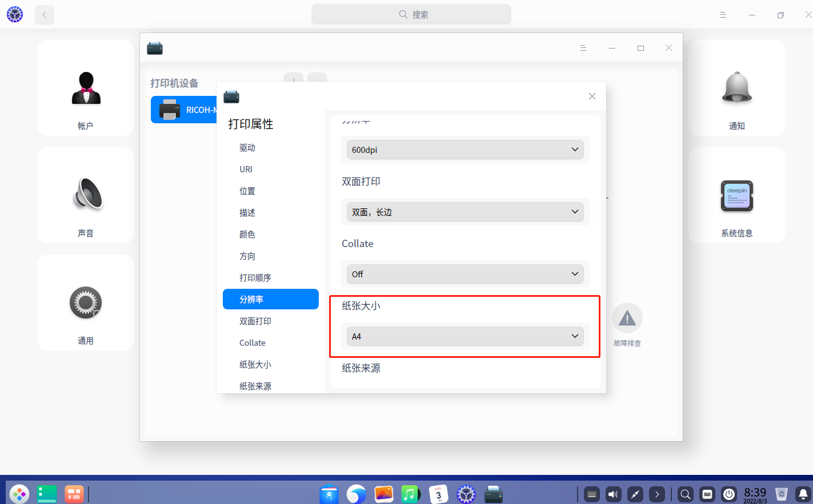813x504 pixels.
Task: Select 驱动 in the 打印属性 list
Action: tap(246, 147)
